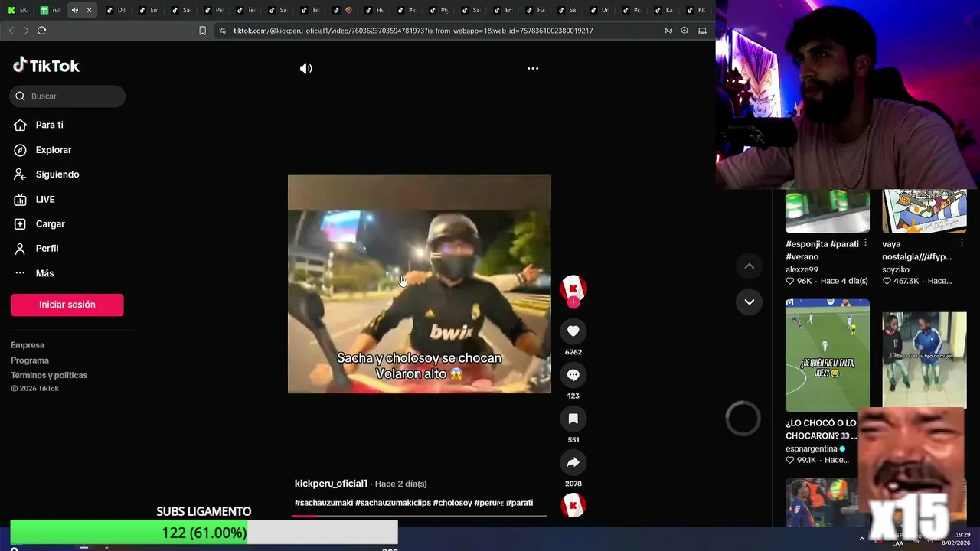Show hidden system tray icons chevron

coord(862,539)
